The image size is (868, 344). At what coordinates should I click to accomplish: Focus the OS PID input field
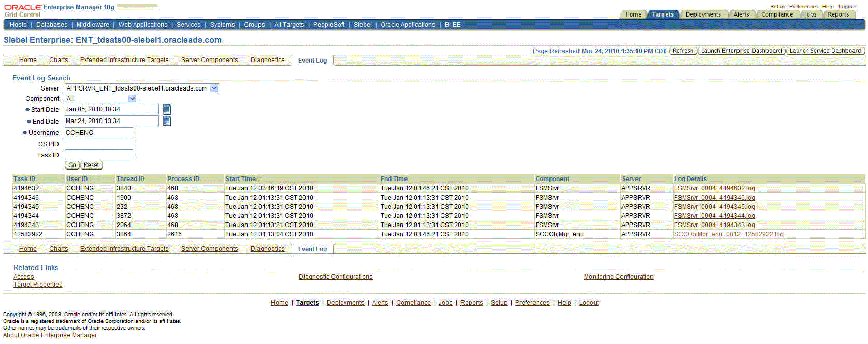coord(99,144)
